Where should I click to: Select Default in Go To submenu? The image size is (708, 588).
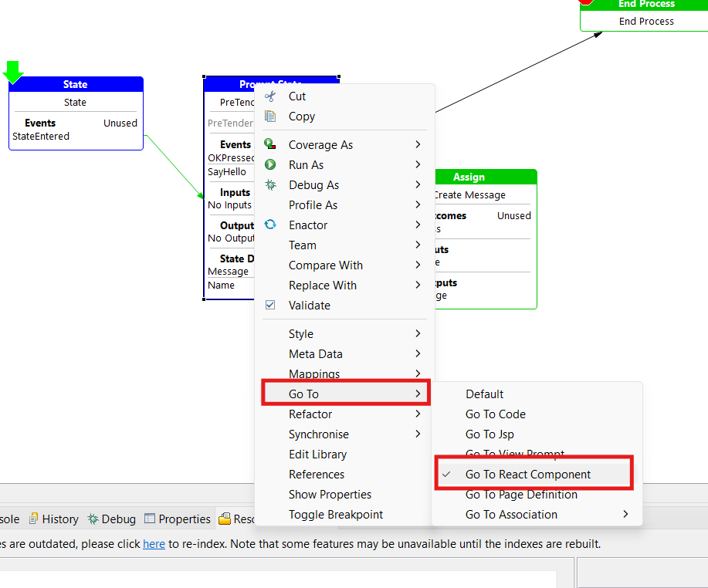pyautogui.click(x=537, y=394)
